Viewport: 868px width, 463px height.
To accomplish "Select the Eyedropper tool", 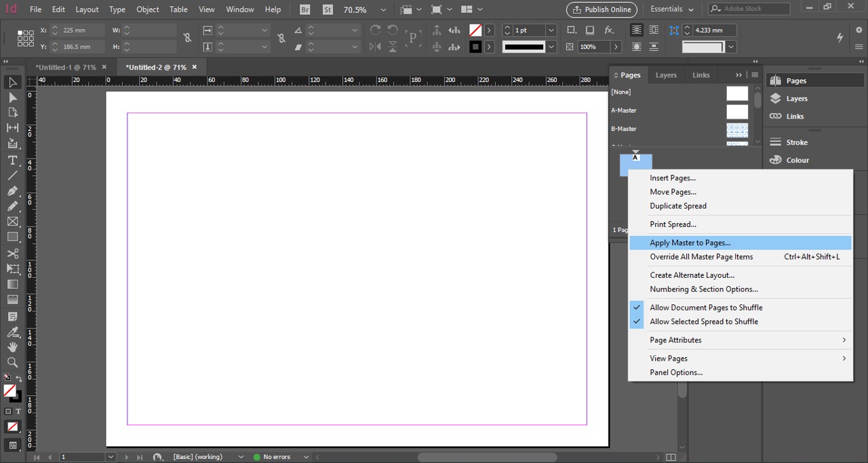I will coord(12,332).
